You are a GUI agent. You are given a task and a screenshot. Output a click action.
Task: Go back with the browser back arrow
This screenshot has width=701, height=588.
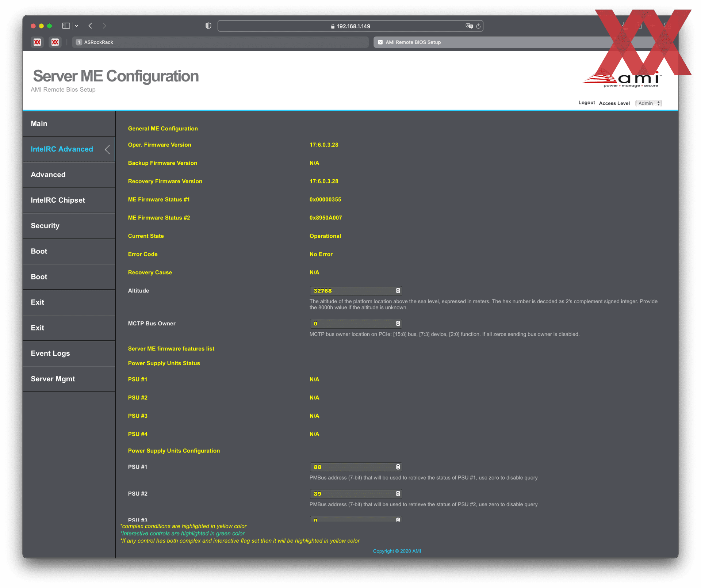(90, 26)
